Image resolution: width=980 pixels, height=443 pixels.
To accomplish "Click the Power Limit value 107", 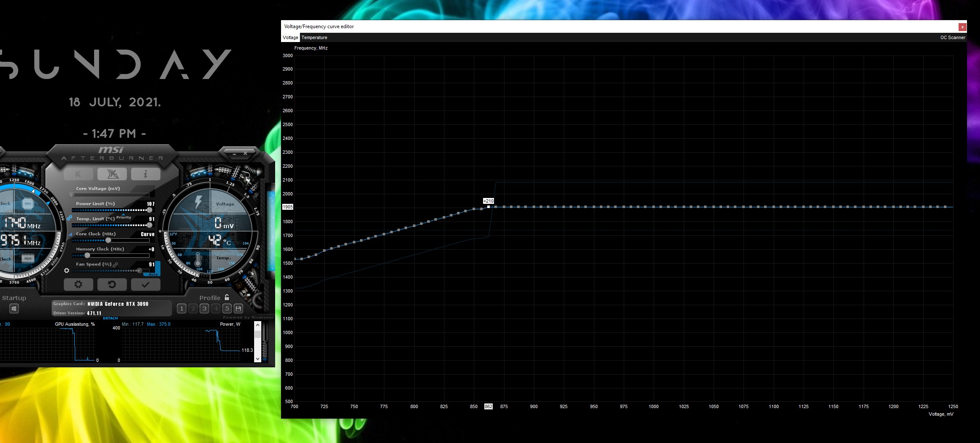I will pyautogui.click(x=151, y=204).
